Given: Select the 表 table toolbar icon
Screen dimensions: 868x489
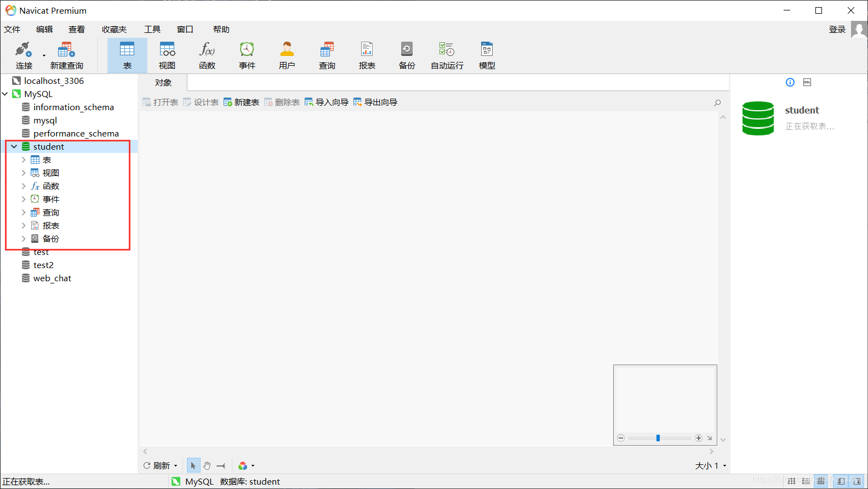Looking at the screenshot, I should 127,55.
